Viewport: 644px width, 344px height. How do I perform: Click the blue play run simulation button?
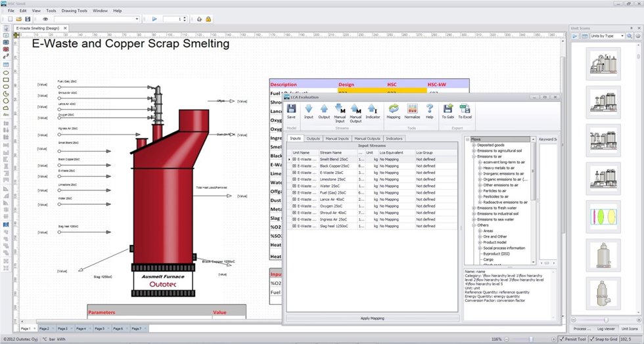coord(154,19)
